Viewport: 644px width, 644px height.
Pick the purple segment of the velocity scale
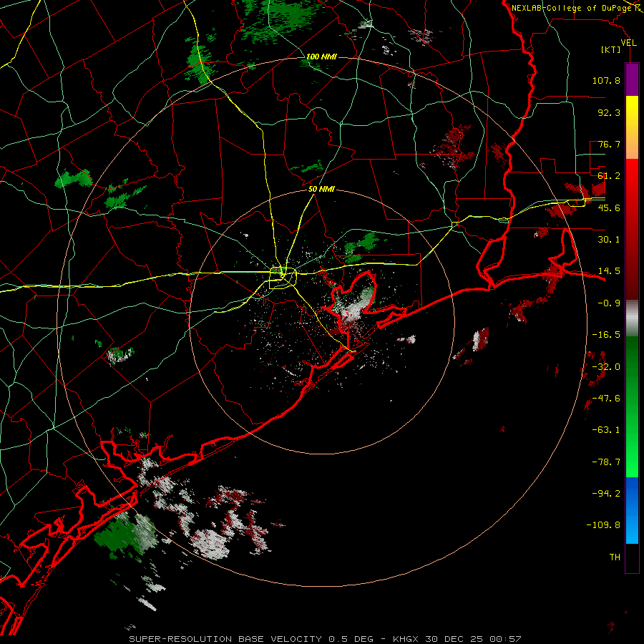coord(632,79)
